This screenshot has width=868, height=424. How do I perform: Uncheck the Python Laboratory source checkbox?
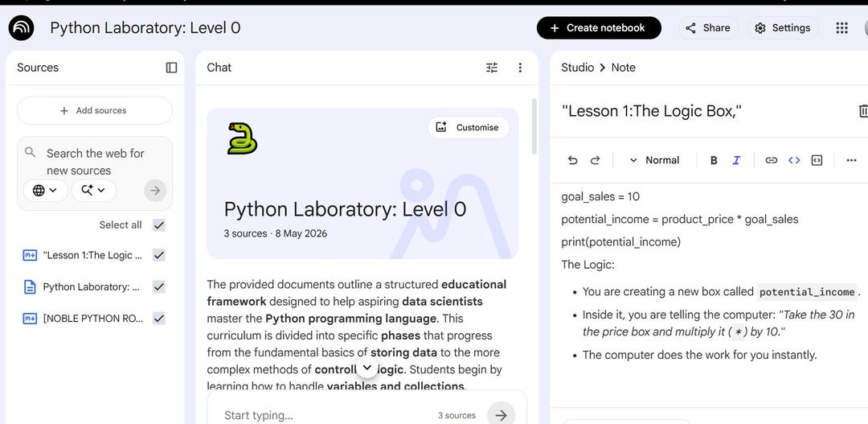(x=159, y=286)
